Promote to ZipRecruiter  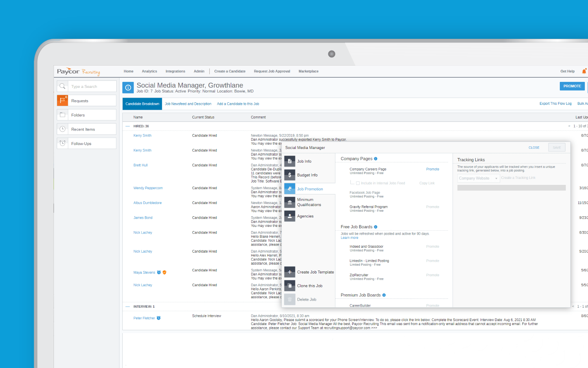433,275
